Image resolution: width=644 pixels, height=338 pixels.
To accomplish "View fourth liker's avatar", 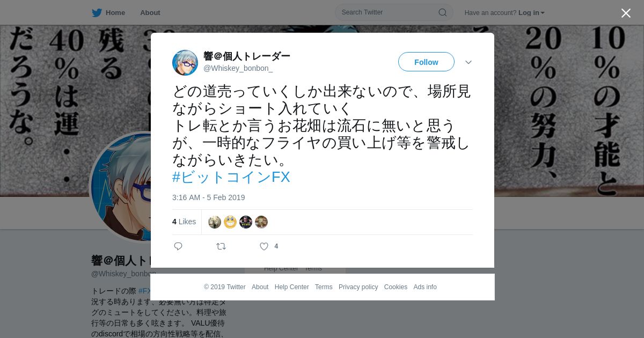I will click(261, 222).
